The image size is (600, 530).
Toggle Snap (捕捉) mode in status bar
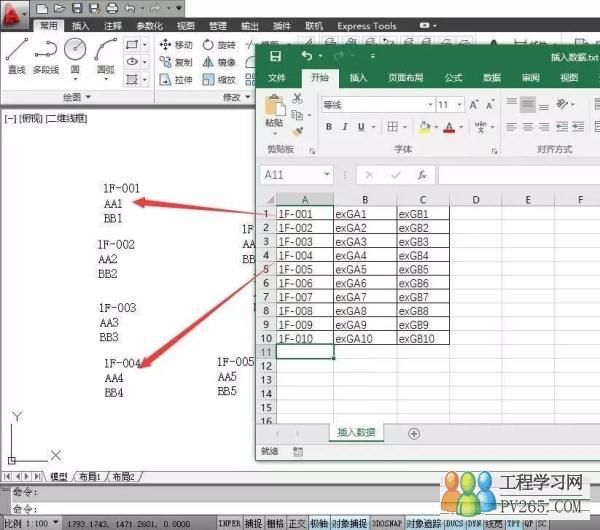(253, 523)
